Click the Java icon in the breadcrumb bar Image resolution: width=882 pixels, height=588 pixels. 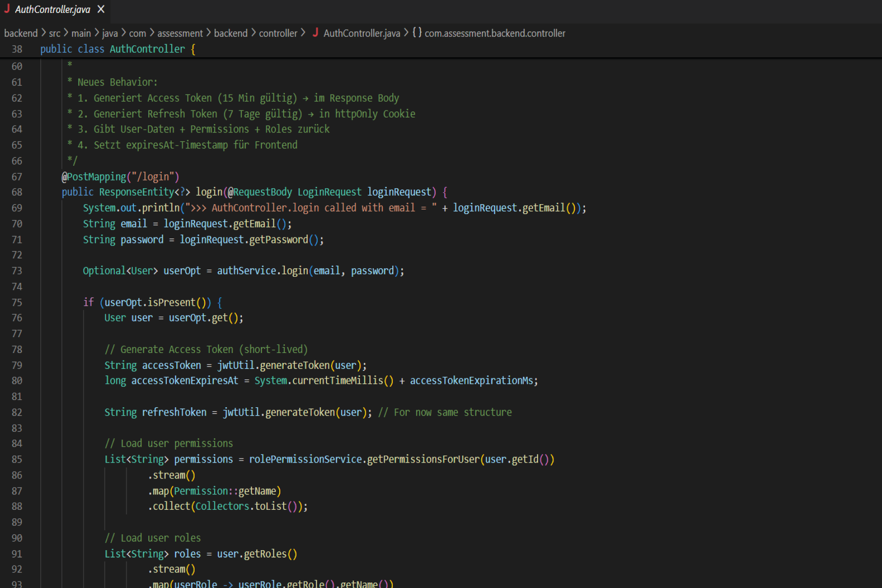tap(316, 33)
